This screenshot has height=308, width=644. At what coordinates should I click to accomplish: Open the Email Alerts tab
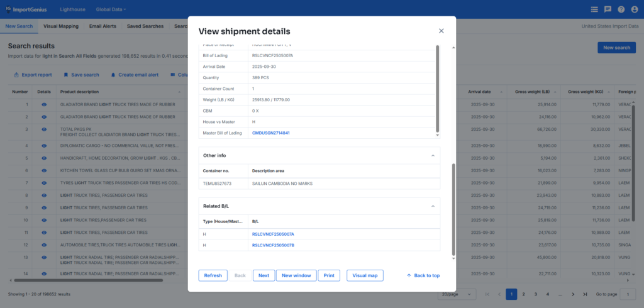coord(103,26)
